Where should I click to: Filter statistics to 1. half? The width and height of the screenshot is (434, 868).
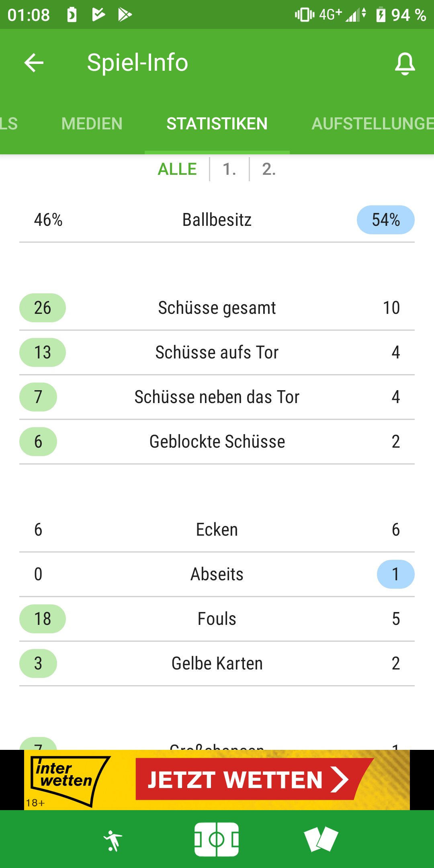point(229,169)
